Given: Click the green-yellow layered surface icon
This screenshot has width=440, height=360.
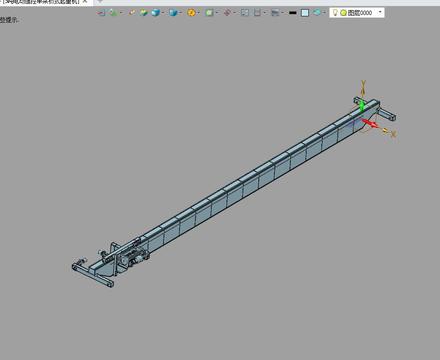Looking at the screenshot, I should pyautogui.click(x=144, y=13).
